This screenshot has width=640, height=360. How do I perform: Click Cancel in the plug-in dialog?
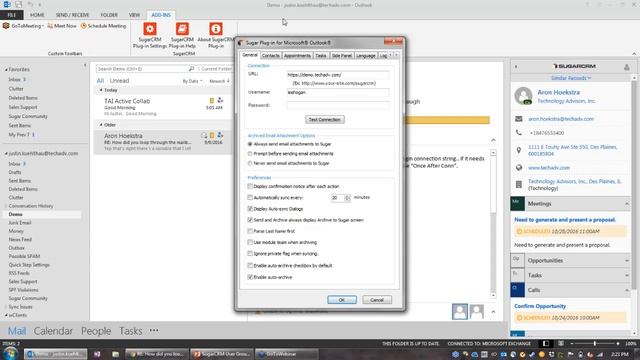tap(377, 300)
